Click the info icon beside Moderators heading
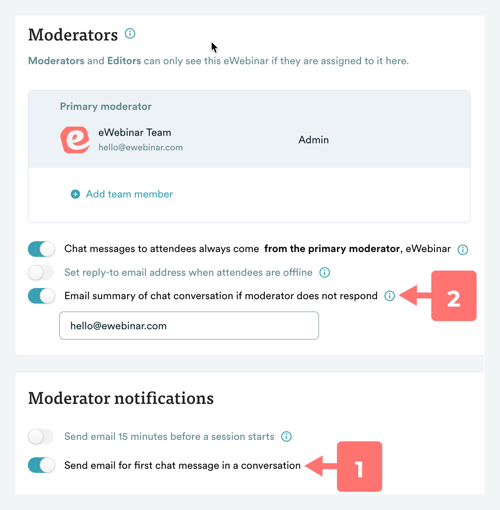 click(130, 34)
